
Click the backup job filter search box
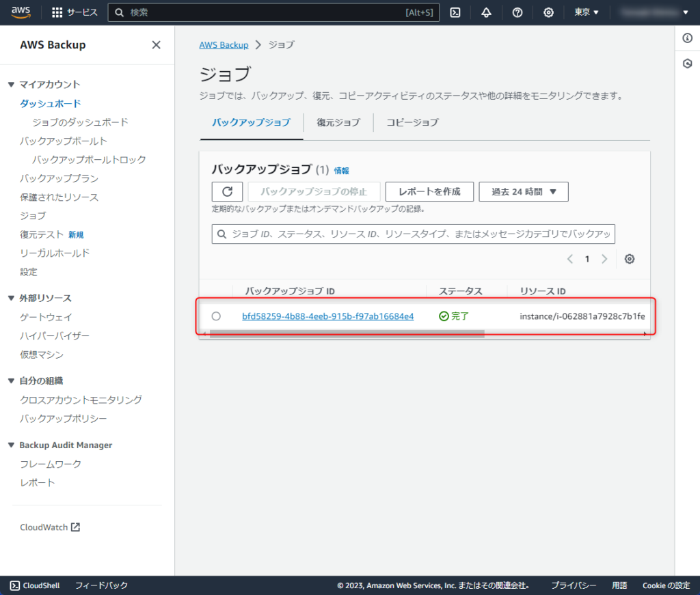click(x=414, y=234)
